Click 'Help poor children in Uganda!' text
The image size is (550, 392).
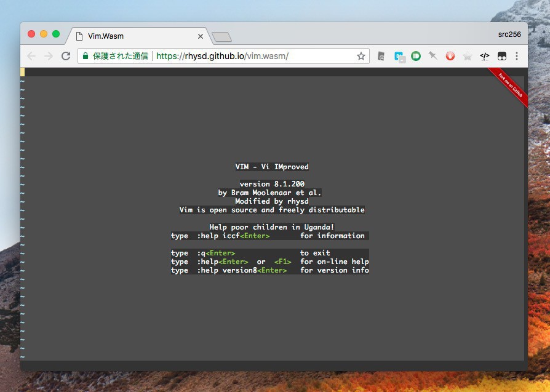(272, 227)
